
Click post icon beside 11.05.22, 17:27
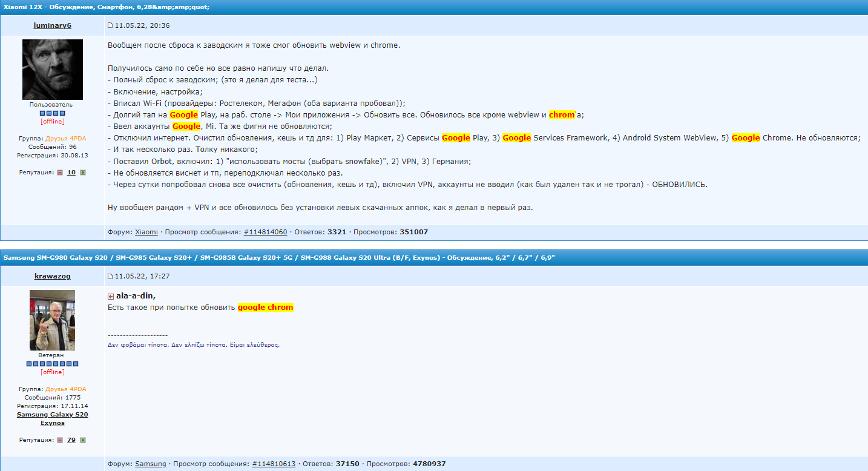point(110,276)
